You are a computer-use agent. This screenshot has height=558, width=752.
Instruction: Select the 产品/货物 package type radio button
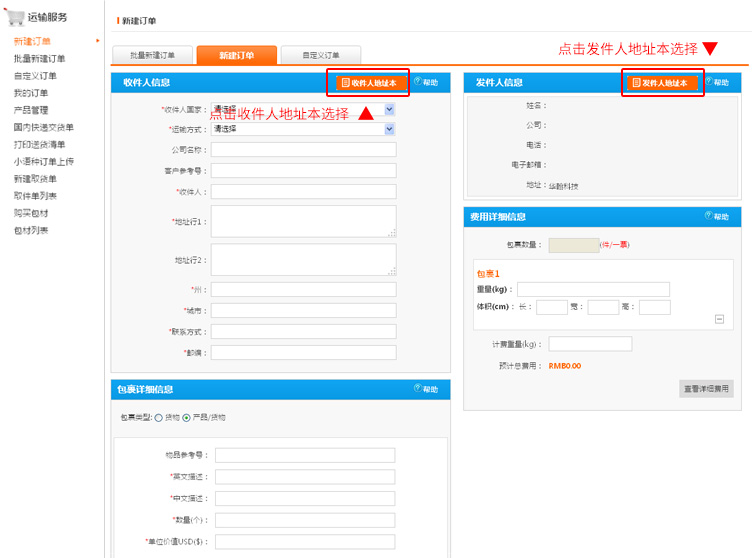(186, 417)
